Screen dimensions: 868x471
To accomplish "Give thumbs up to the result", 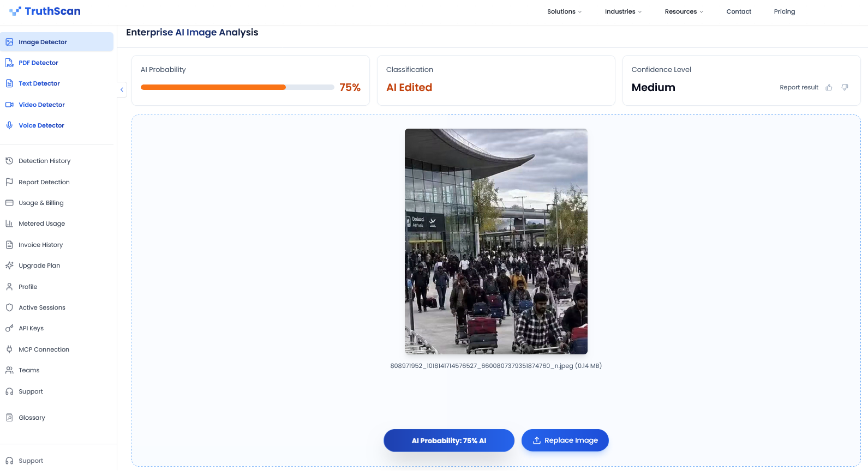I will [x=829, y=87].
